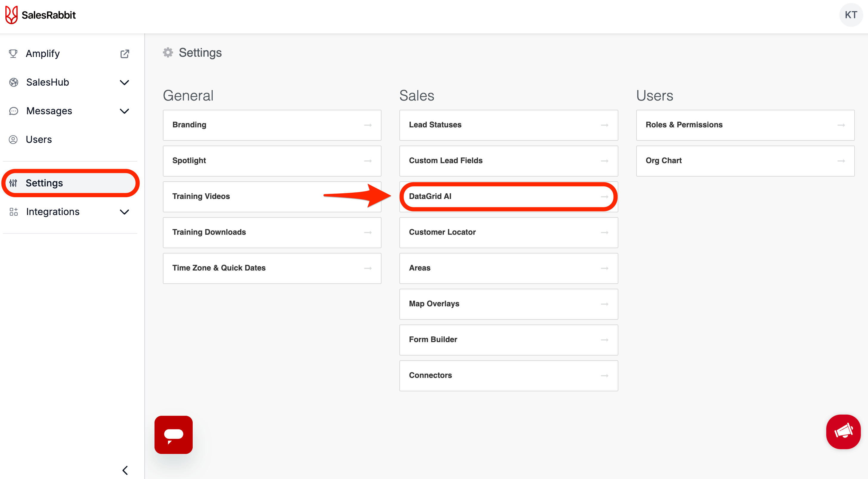
Task: Click the arrow on Custom Lead Fields row
Action: [x=605, y=161]
